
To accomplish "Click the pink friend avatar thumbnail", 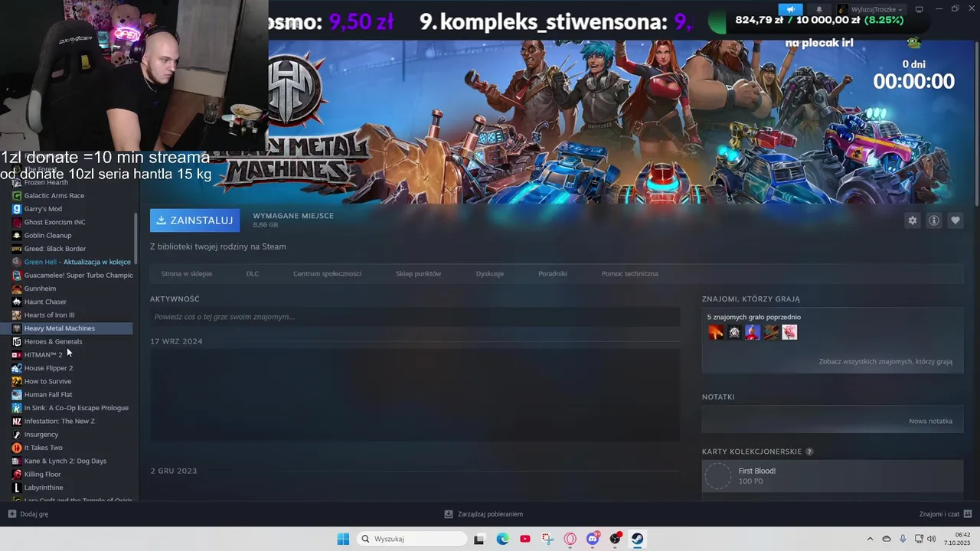I will (789, 332).
